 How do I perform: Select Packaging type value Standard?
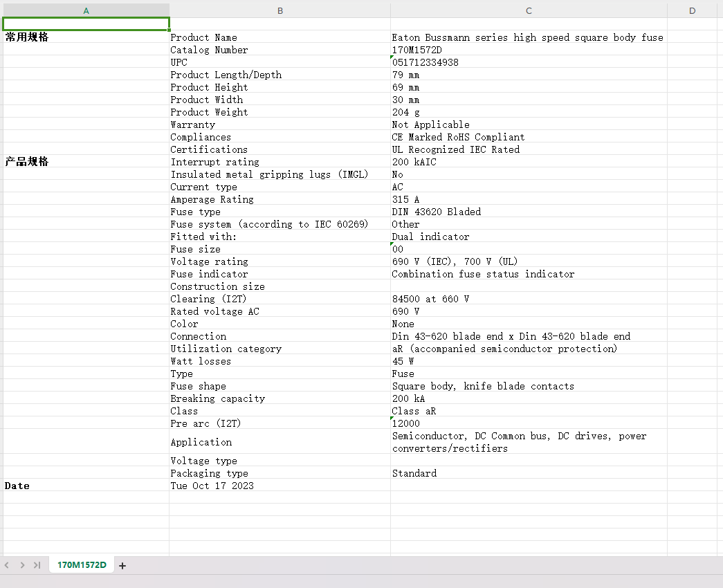click(x=529, y=472)
